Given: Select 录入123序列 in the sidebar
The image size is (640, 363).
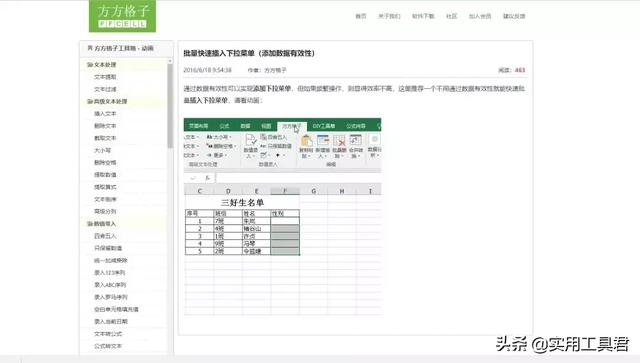Looking at the screenshot, I should pyautogui.click(x=110, y=273).
